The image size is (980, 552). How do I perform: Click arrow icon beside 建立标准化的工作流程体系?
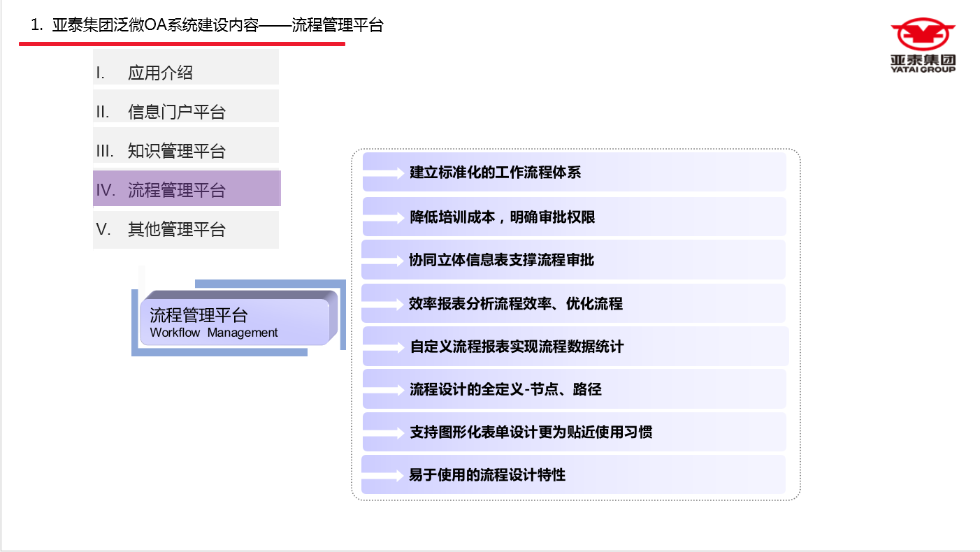point(384,173)
